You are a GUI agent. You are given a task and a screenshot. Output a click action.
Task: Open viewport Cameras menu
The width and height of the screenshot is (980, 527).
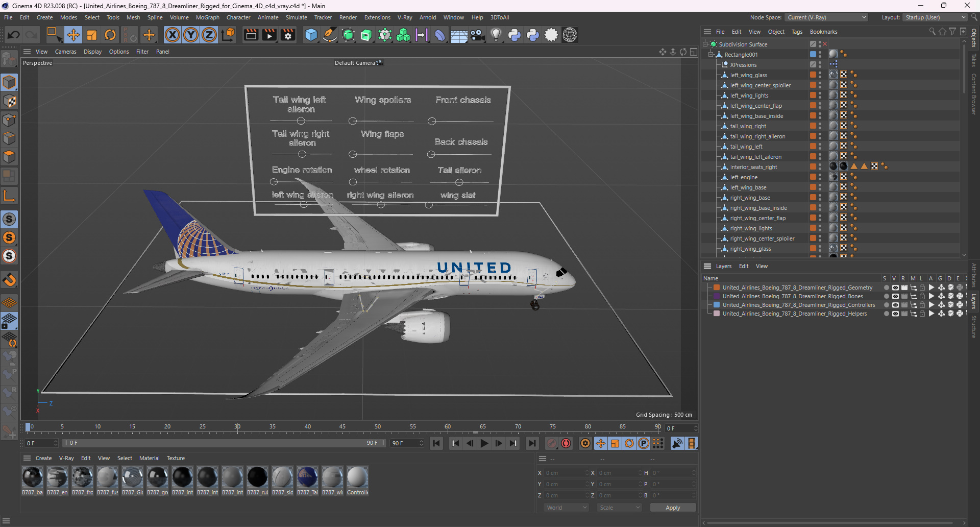[65, 52]
